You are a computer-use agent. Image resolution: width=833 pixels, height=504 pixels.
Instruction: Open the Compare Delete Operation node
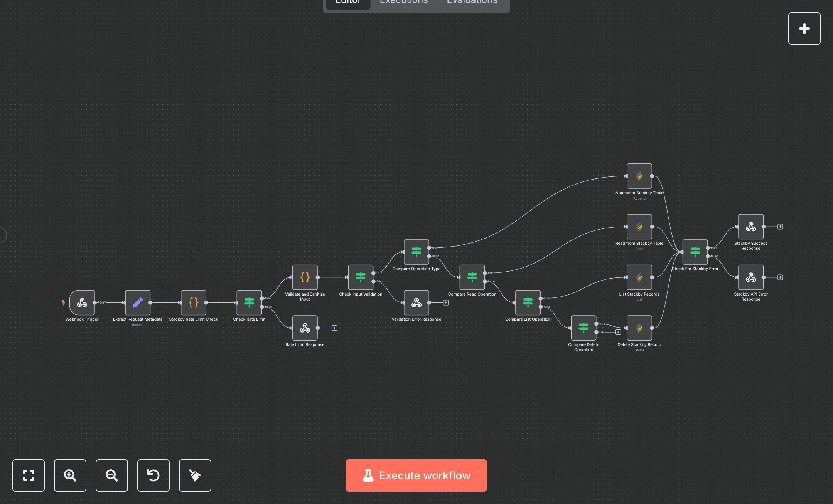tap(583, 328)
